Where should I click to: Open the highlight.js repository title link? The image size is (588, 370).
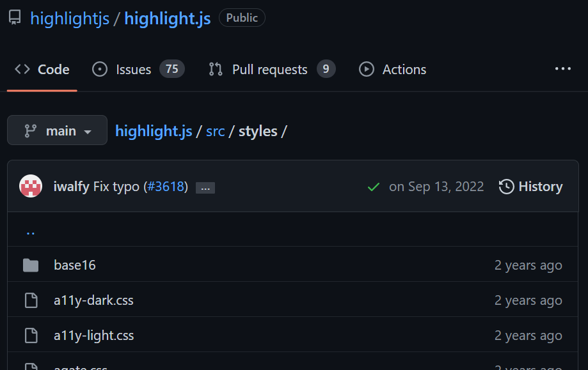point(167,19)
